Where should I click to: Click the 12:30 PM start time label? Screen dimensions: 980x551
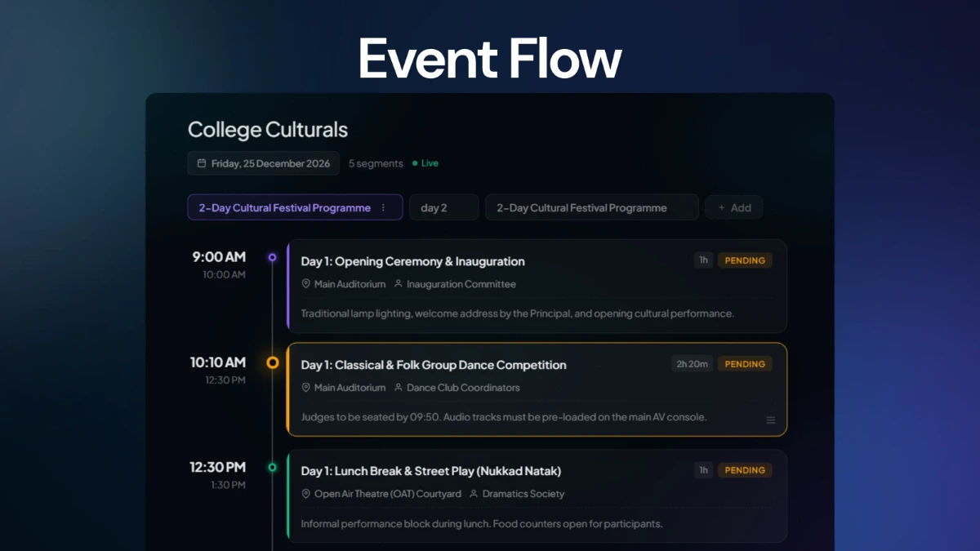coord(218,468)
